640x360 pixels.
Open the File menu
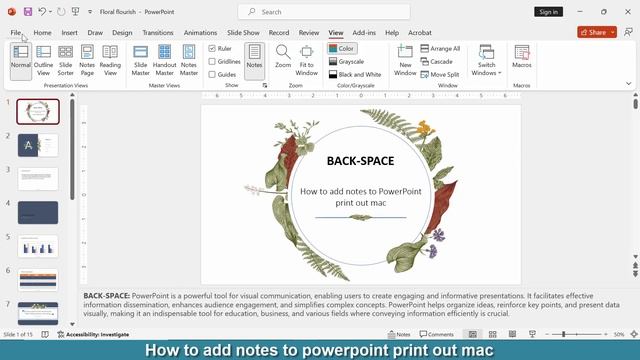click(x=16, y=33)
